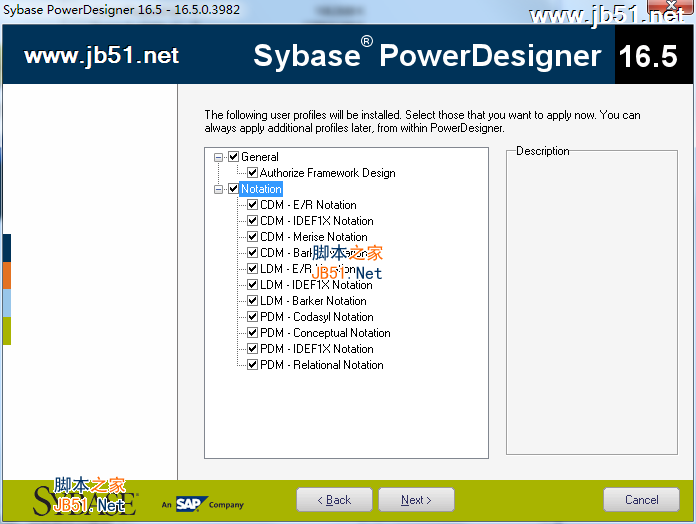
Task: Go to previous step with Back
Action: click(334, 500)
